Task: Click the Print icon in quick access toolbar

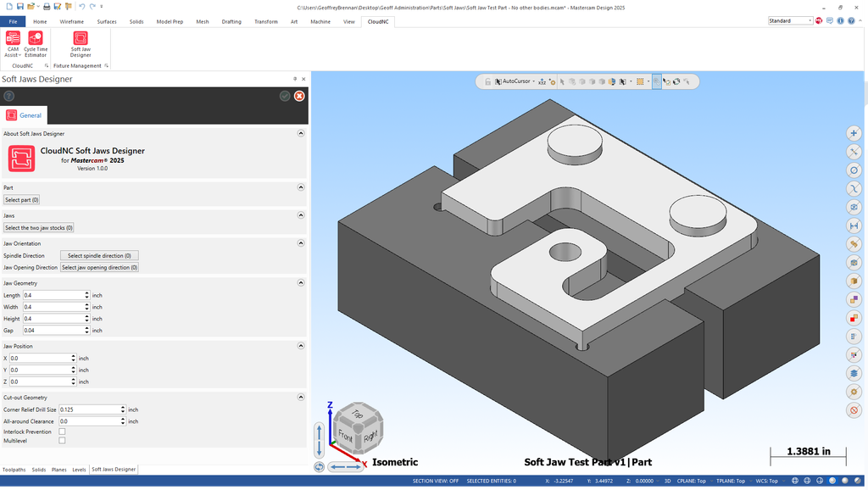Action: point(47,7)
